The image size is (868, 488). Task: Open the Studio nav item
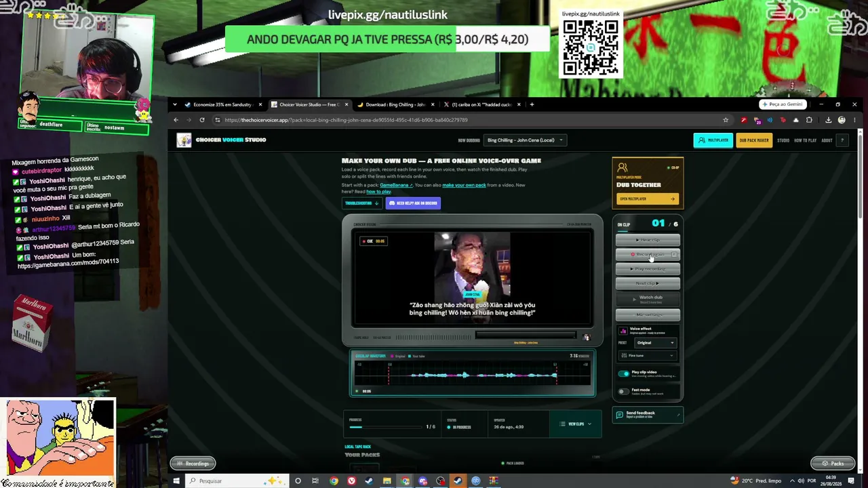[783, 140]
